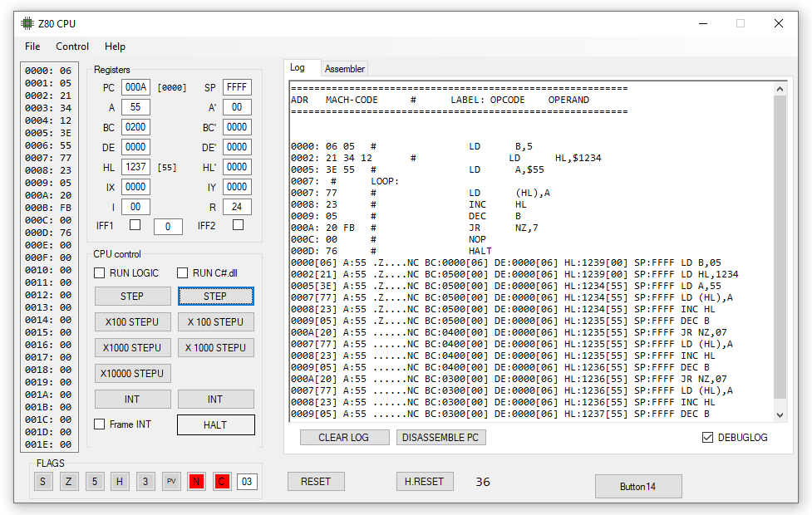Click the field between IFF1 and IFF2
Viewport: 812px width, 515px height.
[168, 227]
